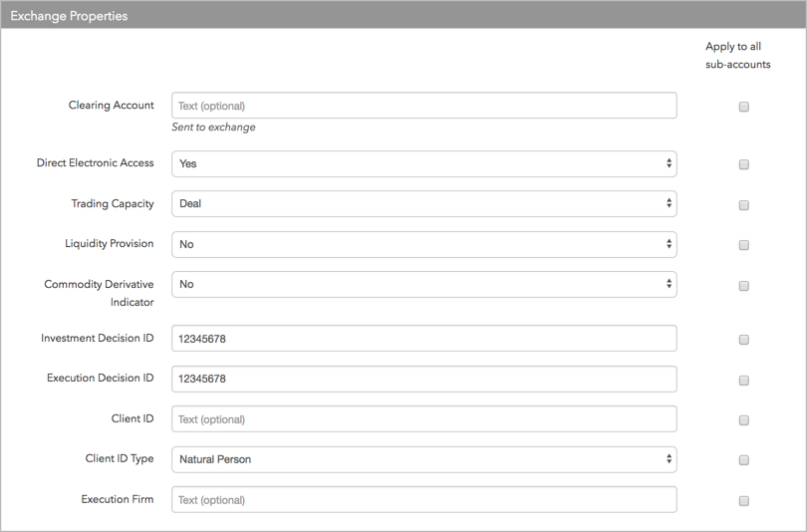The height and width of the screenshot is (532, 807).
Task: Check Commodity Derivative Indicator sub-accounts box
Action: click(x=743, y=286)
